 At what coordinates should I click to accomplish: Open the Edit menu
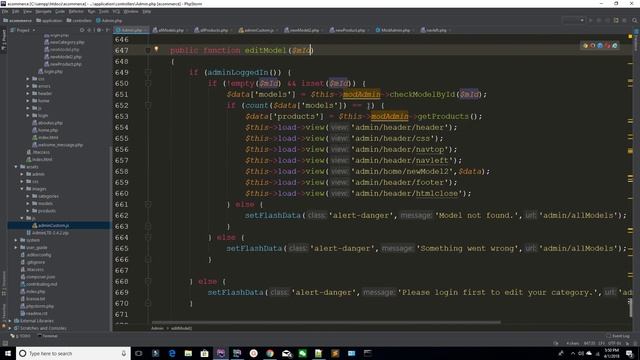(16, 11)
